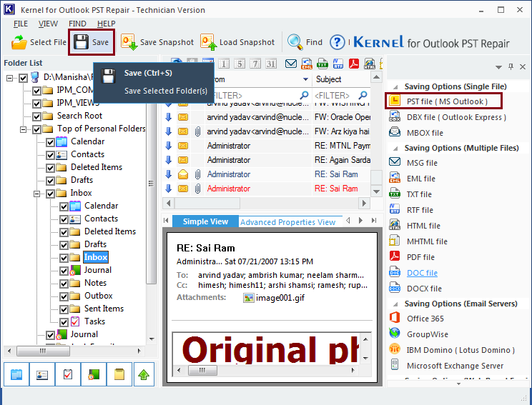Click the contacts card icon button below the folder list
The image size is (532, 405).
pos(42,374)
